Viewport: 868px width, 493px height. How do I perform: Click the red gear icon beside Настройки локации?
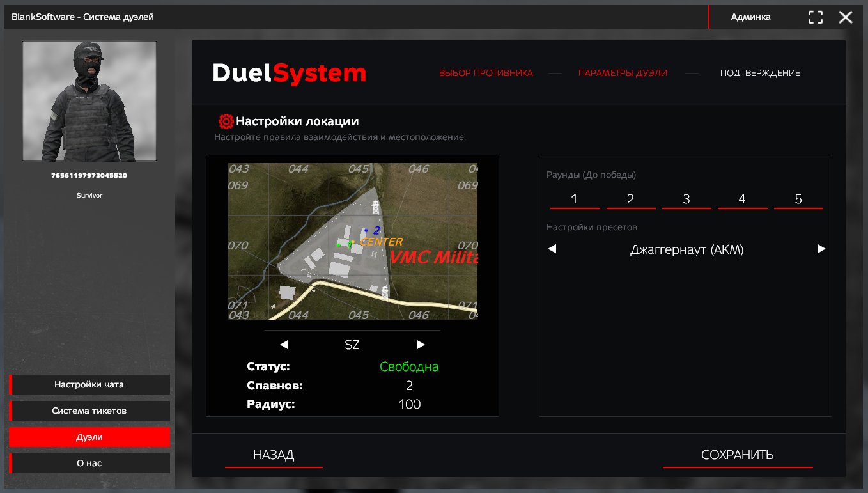(226, 121)
